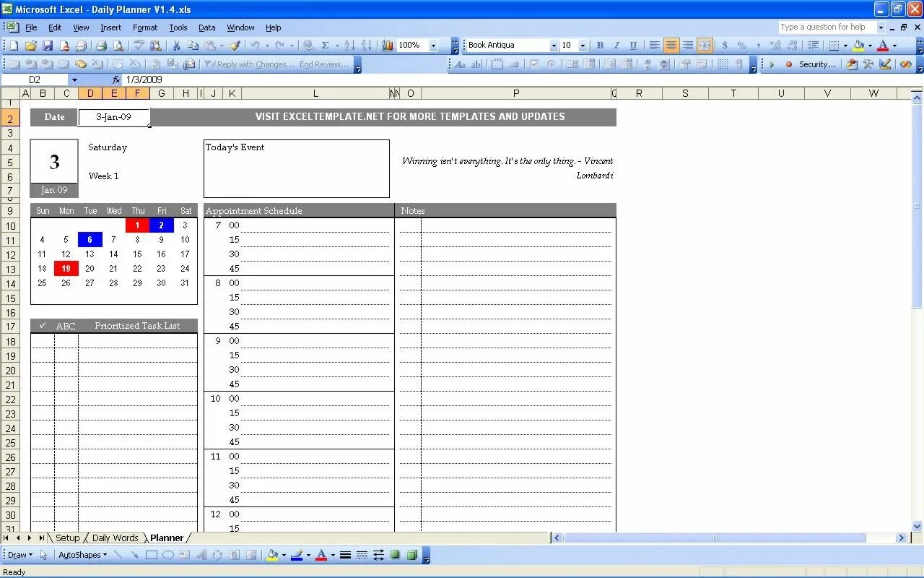
Task: Open the Zoom 100% dropdown
Action: pyautogui.click(x=434, y=46)
